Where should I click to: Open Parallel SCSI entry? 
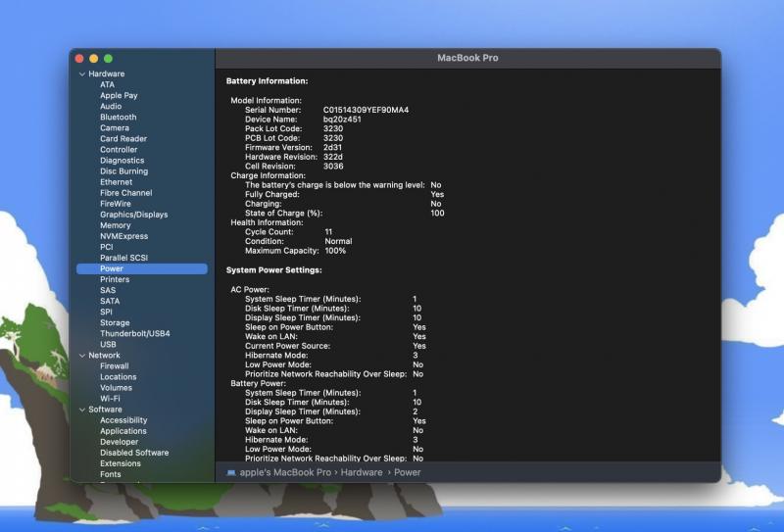click(x=124, y=258)
